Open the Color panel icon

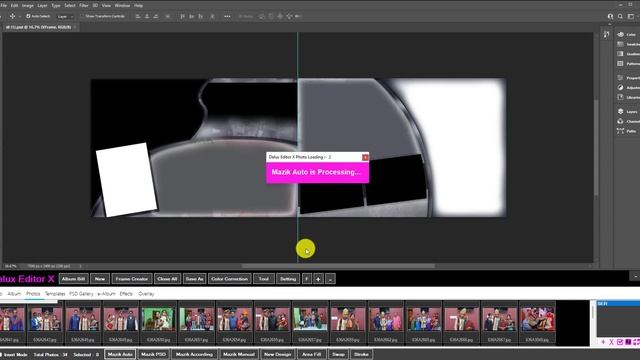click(x=620, y=34)
